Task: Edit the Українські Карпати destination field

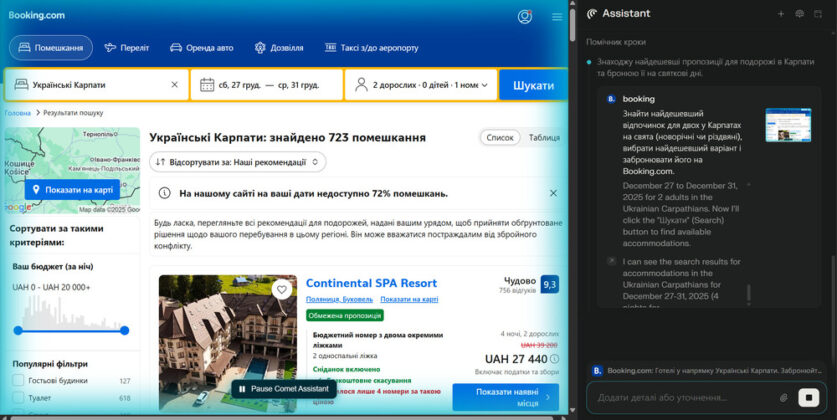Action: (97, 84)
